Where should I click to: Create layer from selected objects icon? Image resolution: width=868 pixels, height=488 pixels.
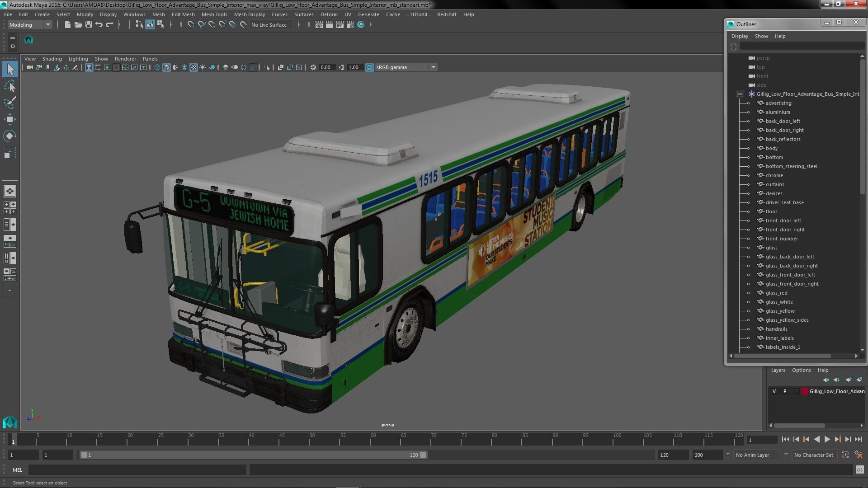pyautogui.click(x=859, y=380)
